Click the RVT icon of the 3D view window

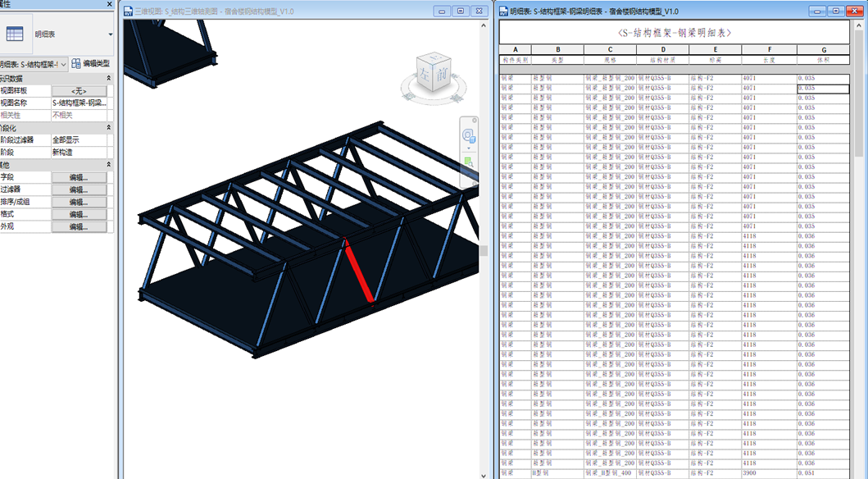coord(127,11)
